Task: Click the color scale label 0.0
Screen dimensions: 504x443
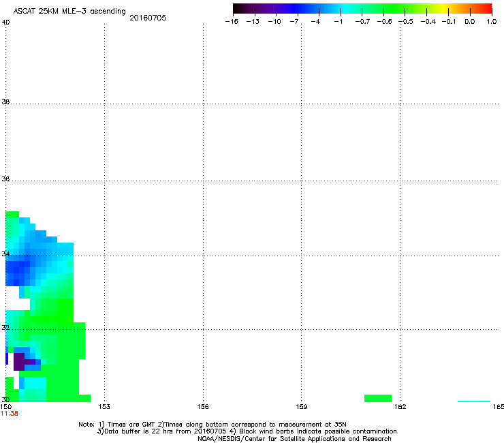Action: tap(470, 22)
